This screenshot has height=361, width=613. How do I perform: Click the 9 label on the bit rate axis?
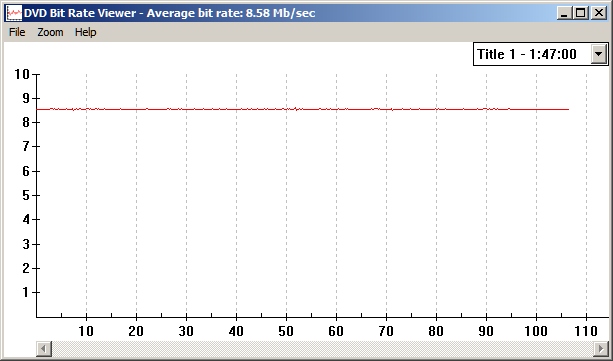click(x=26, y=98)
